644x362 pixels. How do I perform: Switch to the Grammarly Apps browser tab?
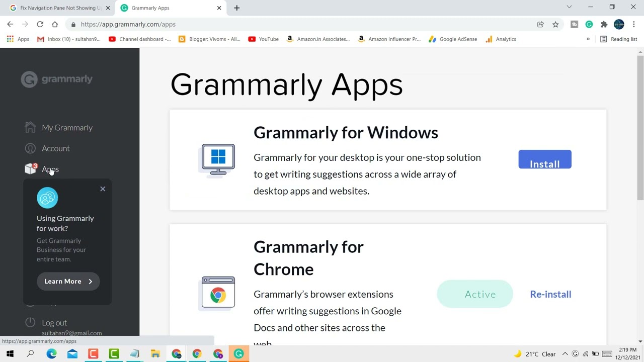pos(171,8)
